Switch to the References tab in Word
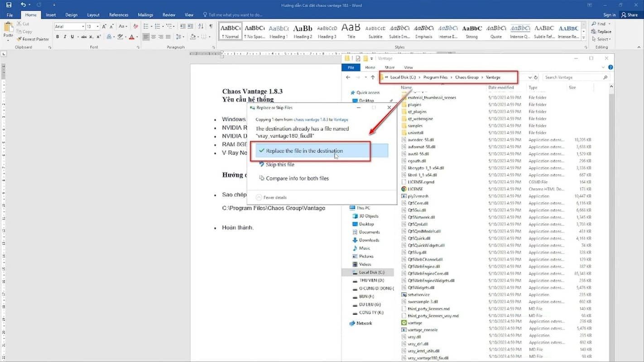 pos(119,15)
